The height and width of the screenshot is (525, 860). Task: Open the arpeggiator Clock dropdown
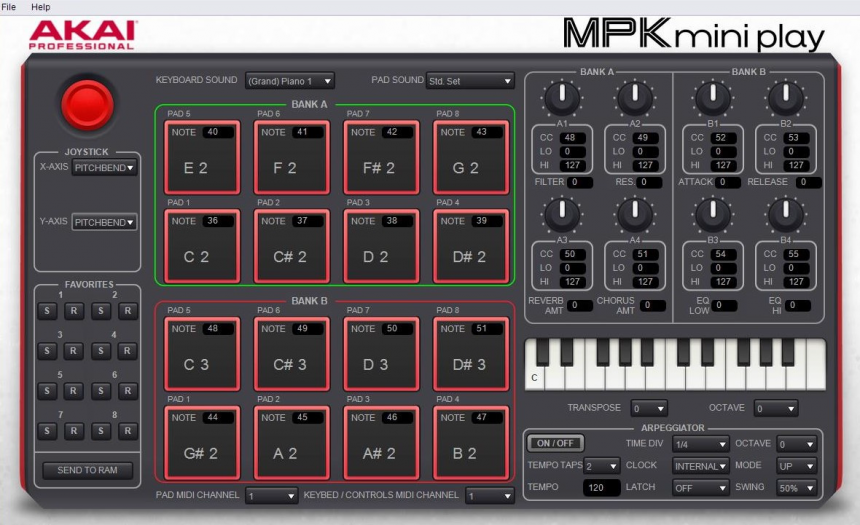(x=701, y=466)
